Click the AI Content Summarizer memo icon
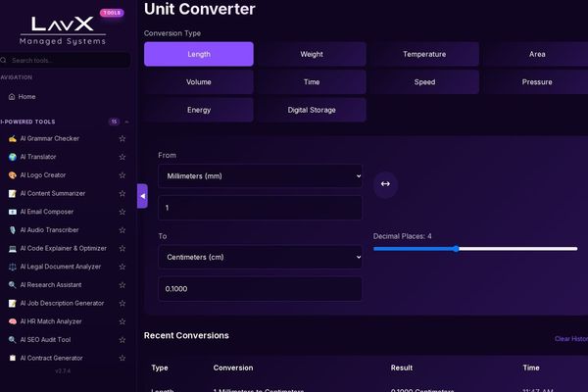This screenshot has width=588, height=392. [13, 194]
